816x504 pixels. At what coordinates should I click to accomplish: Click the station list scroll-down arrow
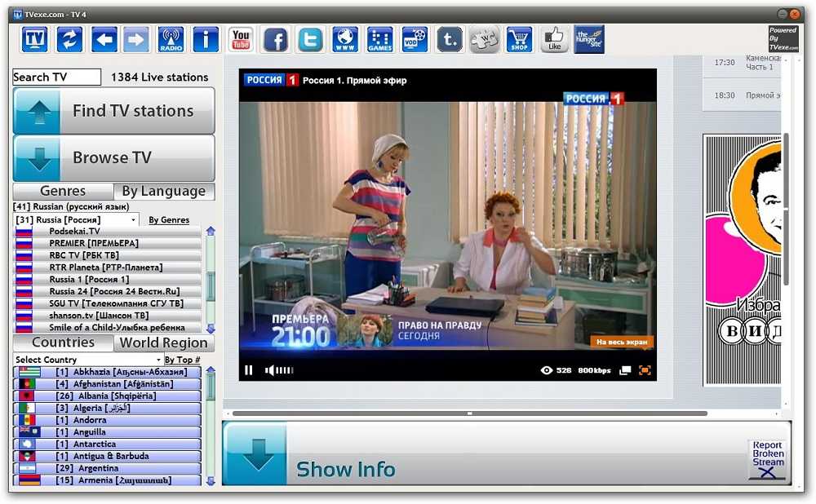coord(211,328)
